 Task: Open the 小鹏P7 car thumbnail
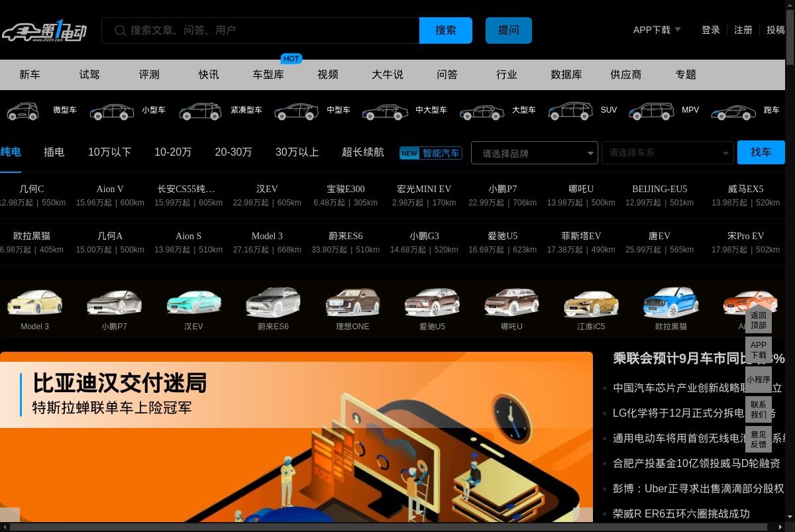115,303
